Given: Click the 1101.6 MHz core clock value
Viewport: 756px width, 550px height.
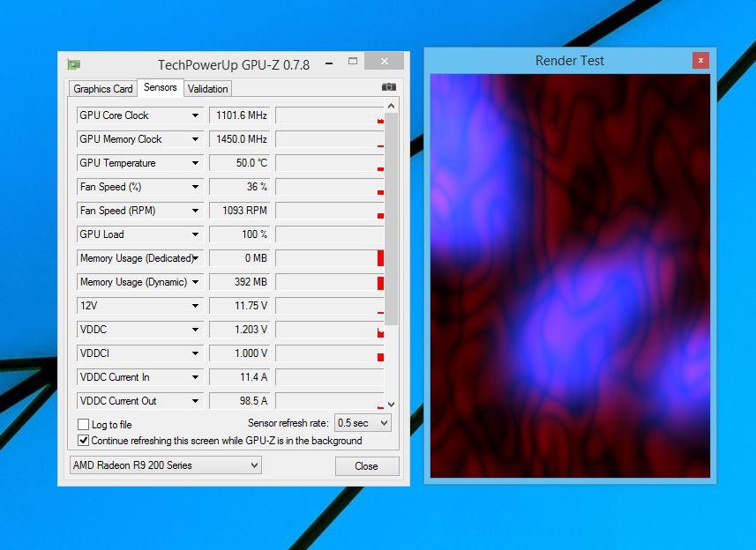Looking at the screenshot, I should [240, 115].
